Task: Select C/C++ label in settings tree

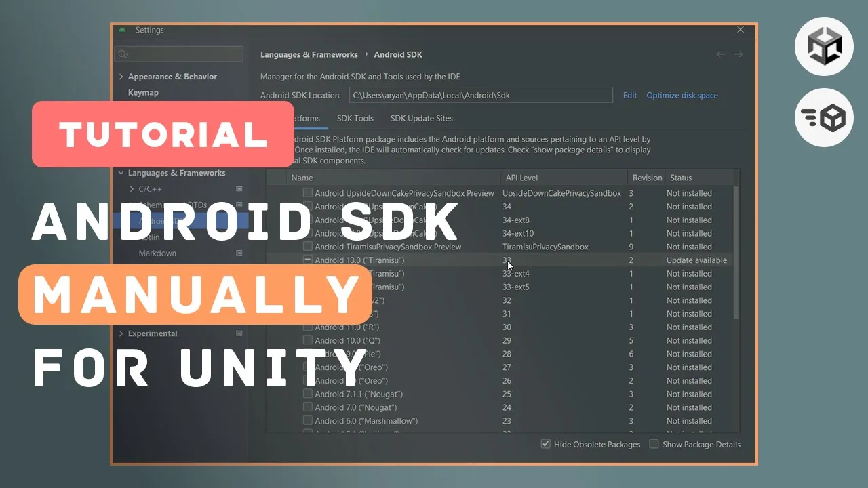Action: click(150, 189)
